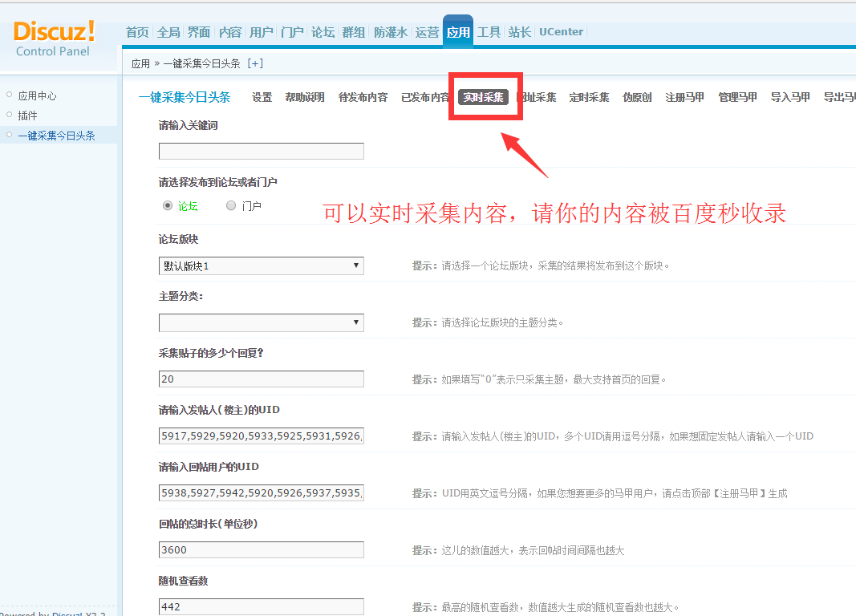Viewport: 856px width, 616px height.
Task: Click the 回帖的总时长 field with 3600
Action: coord(262,550)
